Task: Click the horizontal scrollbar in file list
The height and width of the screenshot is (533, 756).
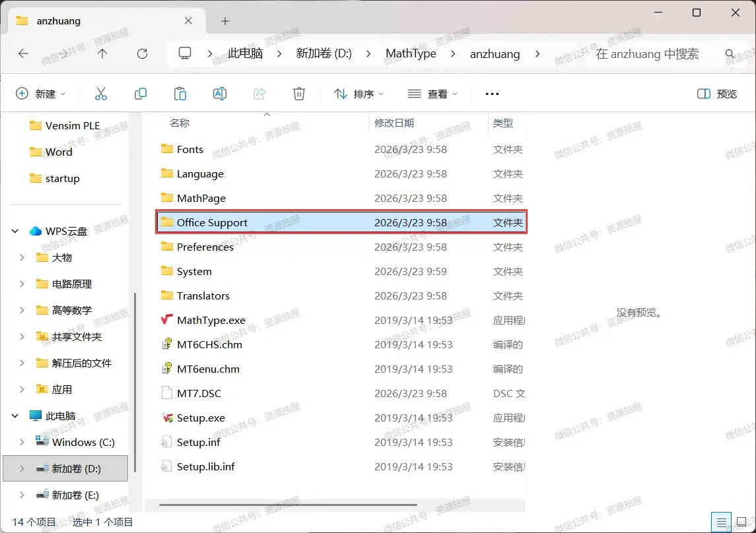Action: coord(288,505)
